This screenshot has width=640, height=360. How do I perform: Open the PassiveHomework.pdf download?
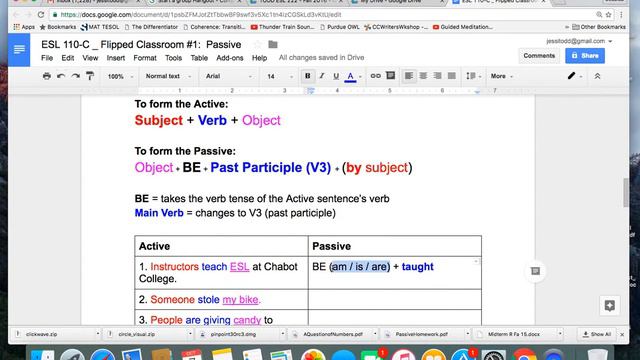422,334
